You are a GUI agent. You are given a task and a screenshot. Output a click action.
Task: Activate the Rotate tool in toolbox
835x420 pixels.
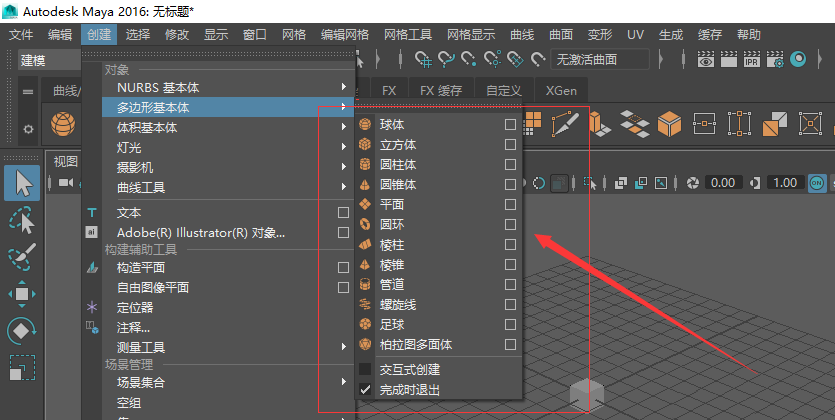click(x=22, y=331)
